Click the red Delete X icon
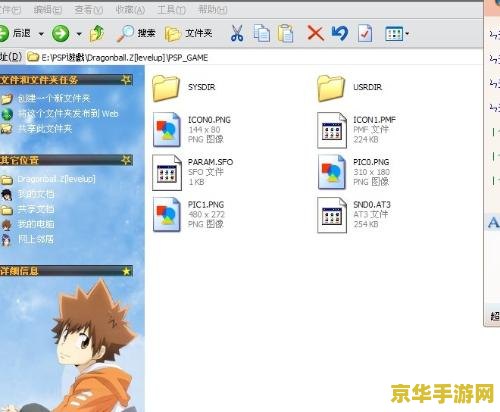The height and width of the screenshot is (412, 500). coord(315,33)
